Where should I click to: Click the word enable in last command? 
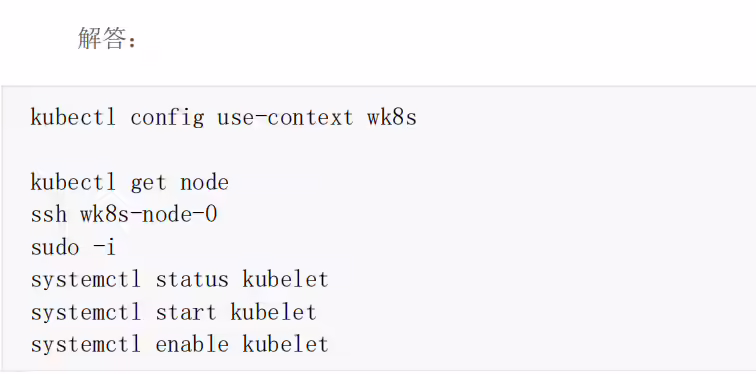[x=192, y=345]
